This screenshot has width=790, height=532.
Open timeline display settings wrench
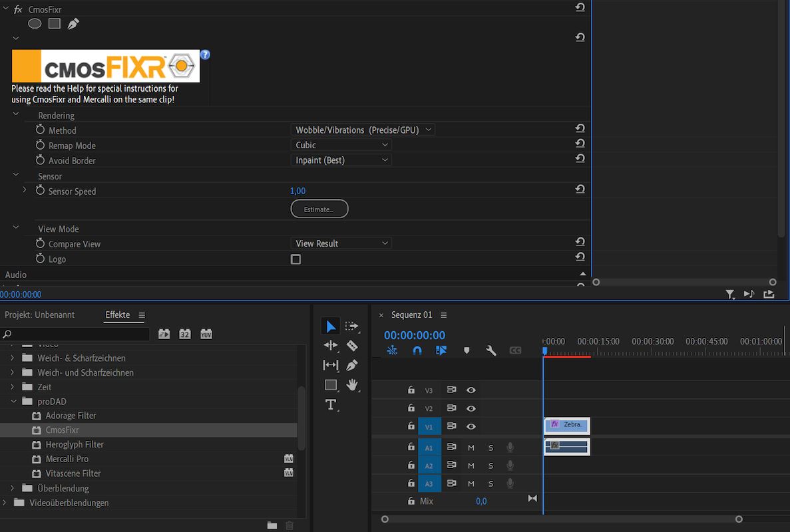(x=491, y=350)
